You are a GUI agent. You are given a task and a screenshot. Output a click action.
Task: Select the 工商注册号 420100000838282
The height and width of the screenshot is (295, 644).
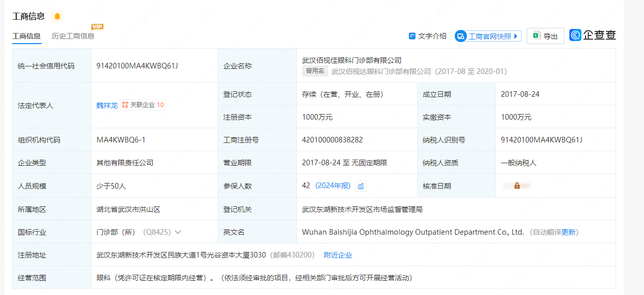pyautogui.click(x=332, y=140)
